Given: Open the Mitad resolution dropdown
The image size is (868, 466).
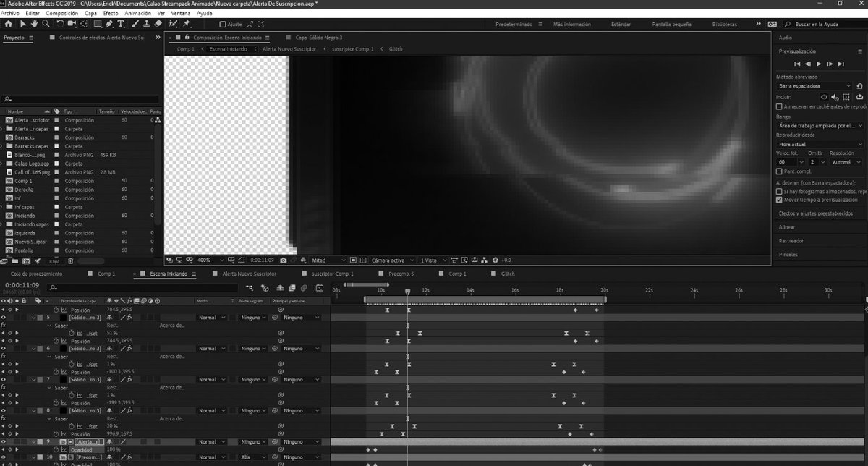Looking at the screenshot, I should (329, 259).
